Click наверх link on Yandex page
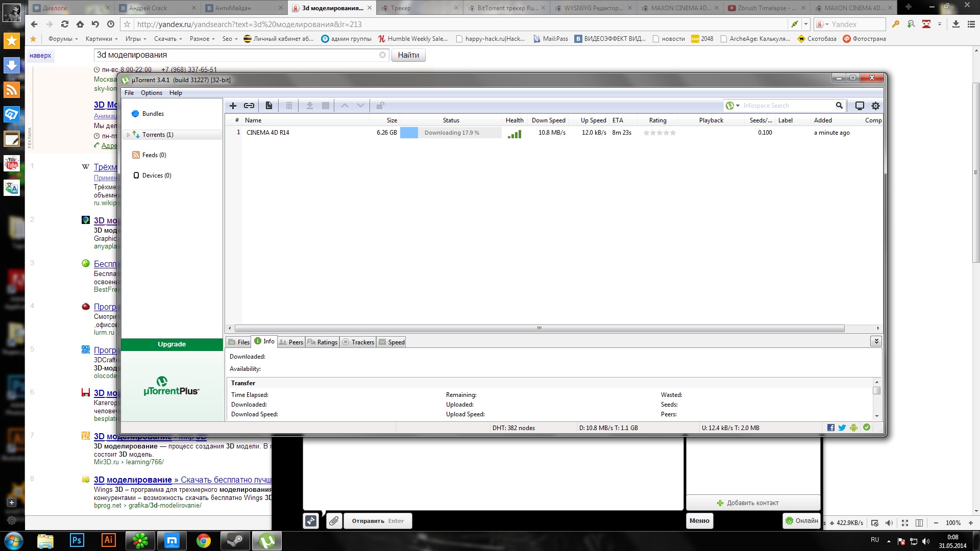 pyautogui.click(x=40, y=56)
